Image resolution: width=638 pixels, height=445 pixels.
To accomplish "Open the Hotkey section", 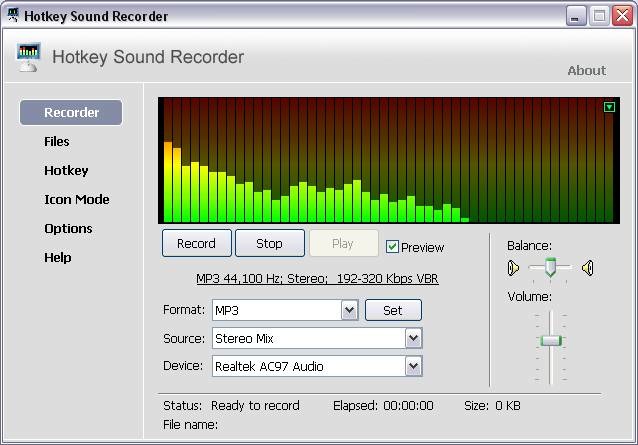I will pyautogui.click(x=66, y=170).
